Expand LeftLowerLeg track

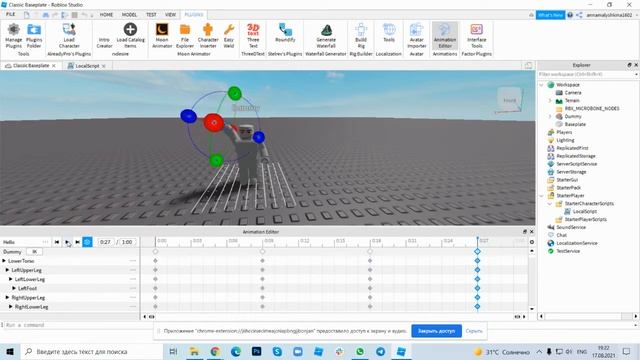11,279
